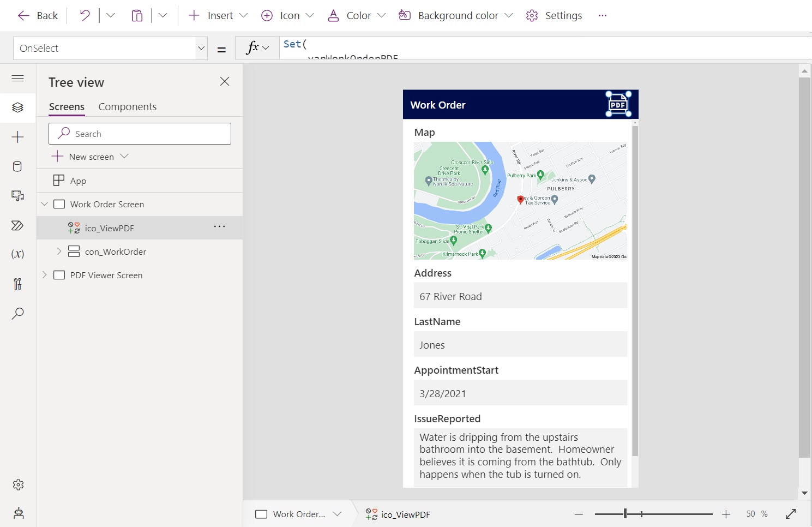Close the Tree view panel
Viewport: 812px width, 527px height.
pos(224,81)
